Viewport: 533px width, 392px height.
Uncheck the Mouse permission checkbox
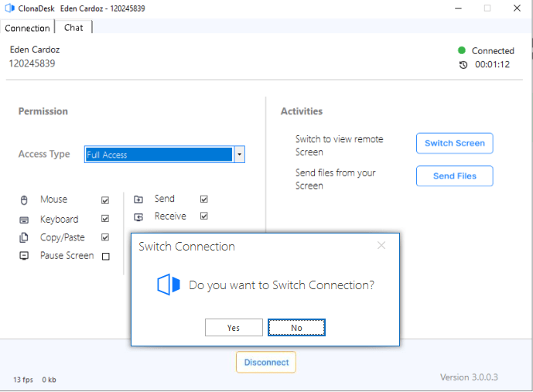coord(105,200)
